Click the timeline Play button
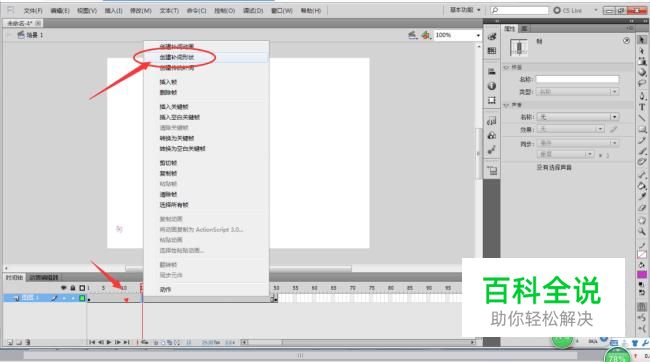 pyautogui.click(x=109, y=342)
